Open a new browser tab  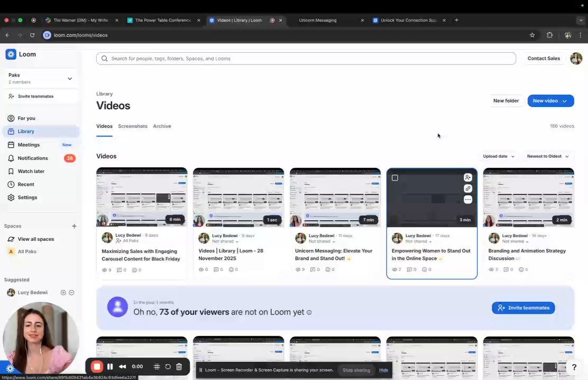click(x=456, y=20)
